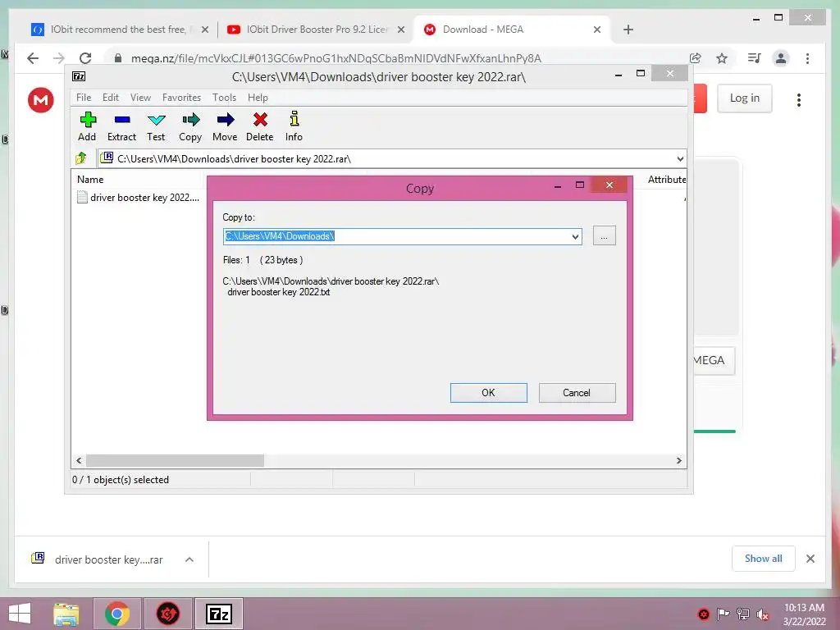Open the network tray icon
The width and height of the screenshot is (840, 630).
(742, 614)
